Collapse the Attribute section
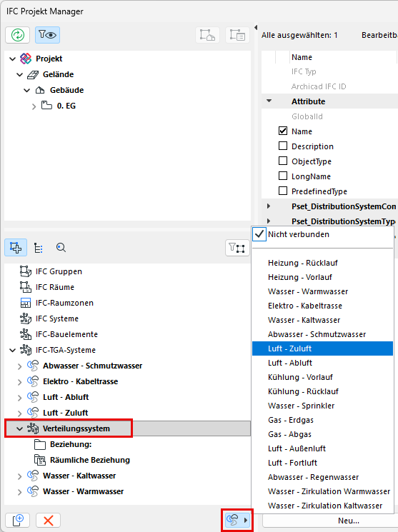Viewport: 398px width, 532px height. 269,101
